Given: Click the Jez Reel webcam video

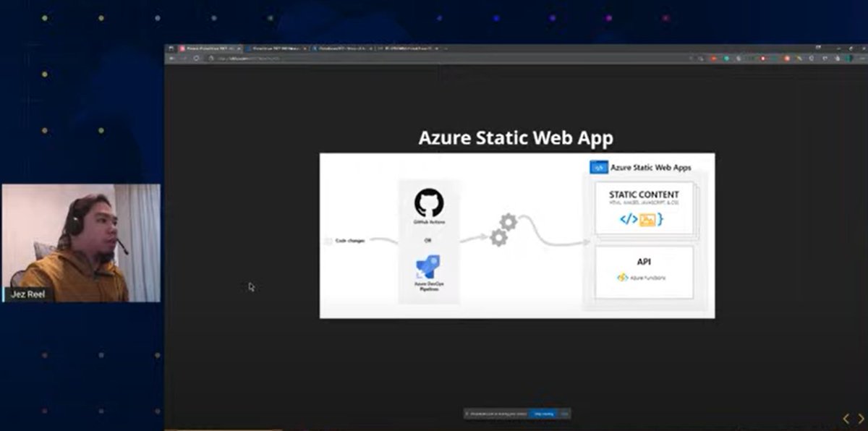Looking at the screenshot, I should (x=81, y=243).
